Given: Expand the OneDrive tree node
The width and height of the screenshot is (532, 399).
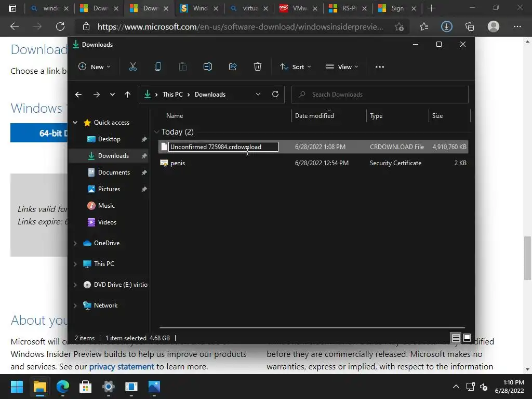Looking at the screenshot, I should click(x=75, y=243).
